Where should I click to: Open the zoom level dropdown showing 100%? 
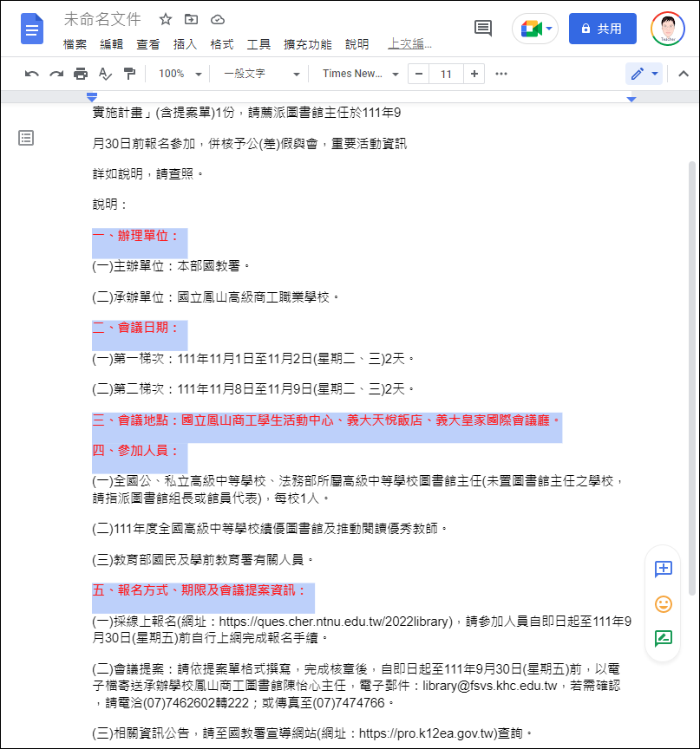click(x=179, y=74)
